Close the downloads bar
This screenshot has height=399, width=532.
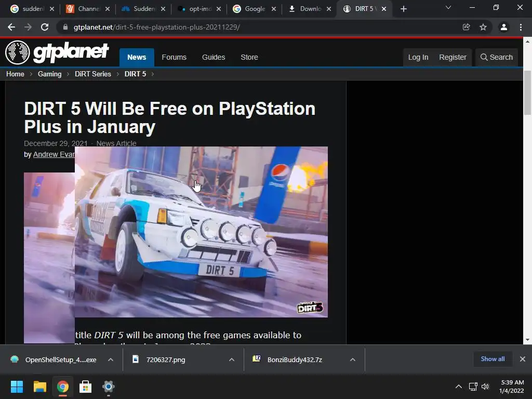(523, 359)
